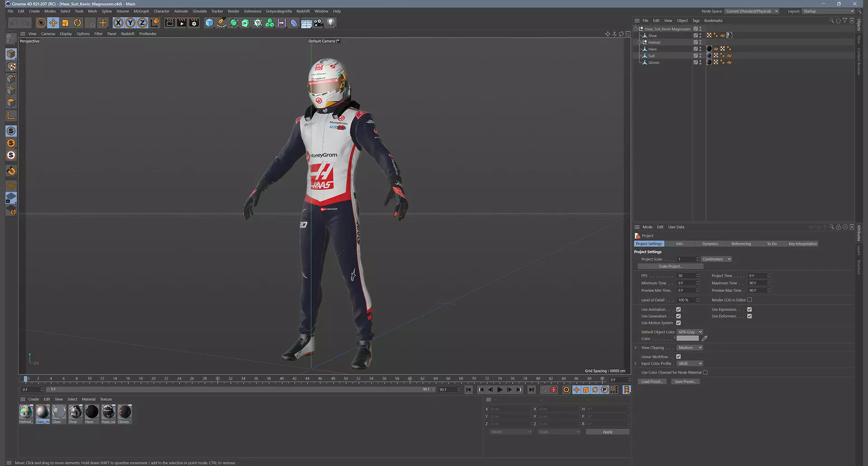Click the Light bulb icon
The image size is (868, 466).
[x=331, y=23]
